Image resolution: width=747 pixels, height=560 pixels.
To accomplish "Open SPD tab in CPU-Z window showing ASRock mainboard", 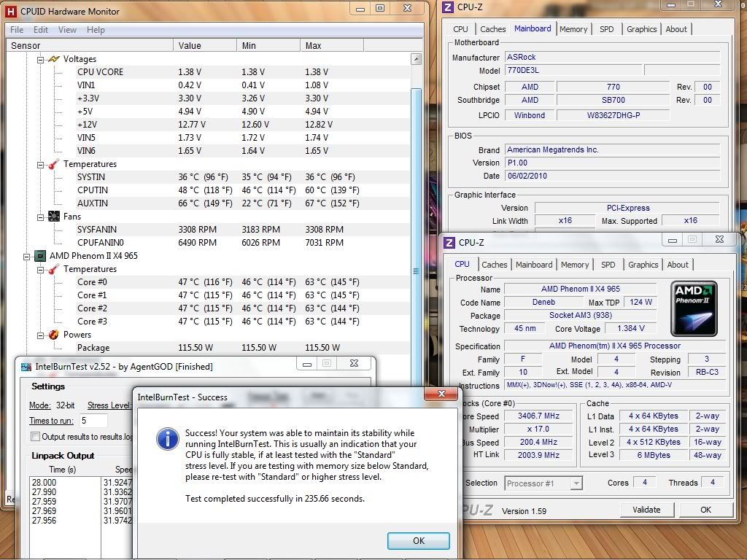I will tap(606, 29).
